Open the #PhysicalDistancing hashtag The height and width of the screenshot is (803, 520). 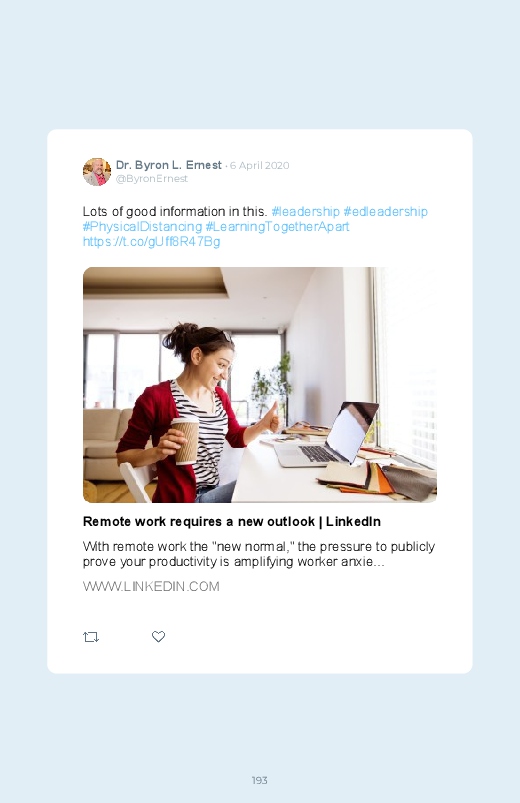pyautogui.click(x=142, y=226)
